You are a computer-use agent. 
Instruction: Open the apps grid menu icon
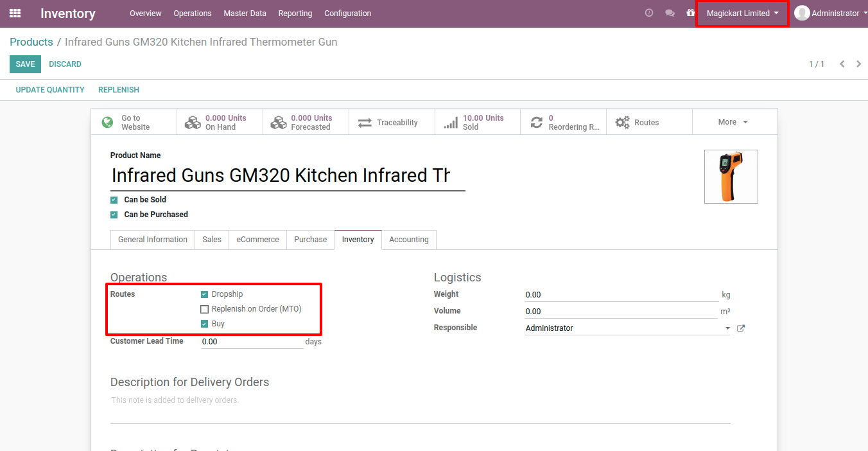tap(15, 13)
